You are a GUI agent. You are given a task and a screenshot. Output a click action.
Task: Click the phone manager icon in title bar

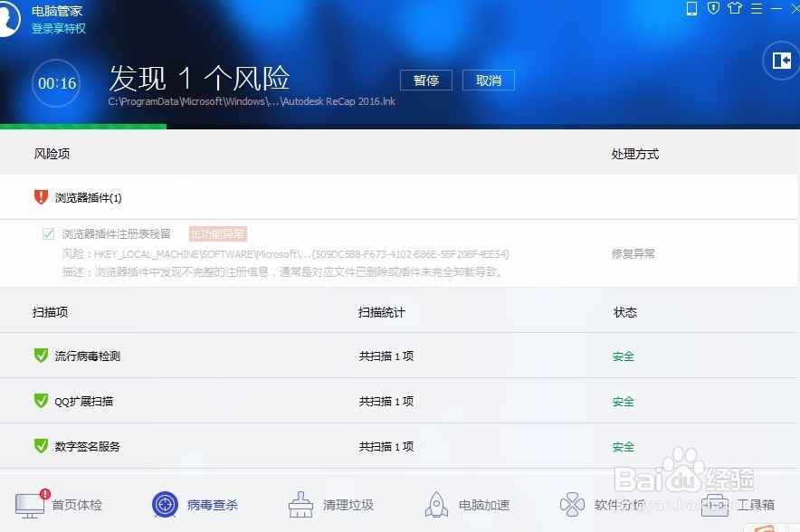pyautogui.click(x=692, y=9)
